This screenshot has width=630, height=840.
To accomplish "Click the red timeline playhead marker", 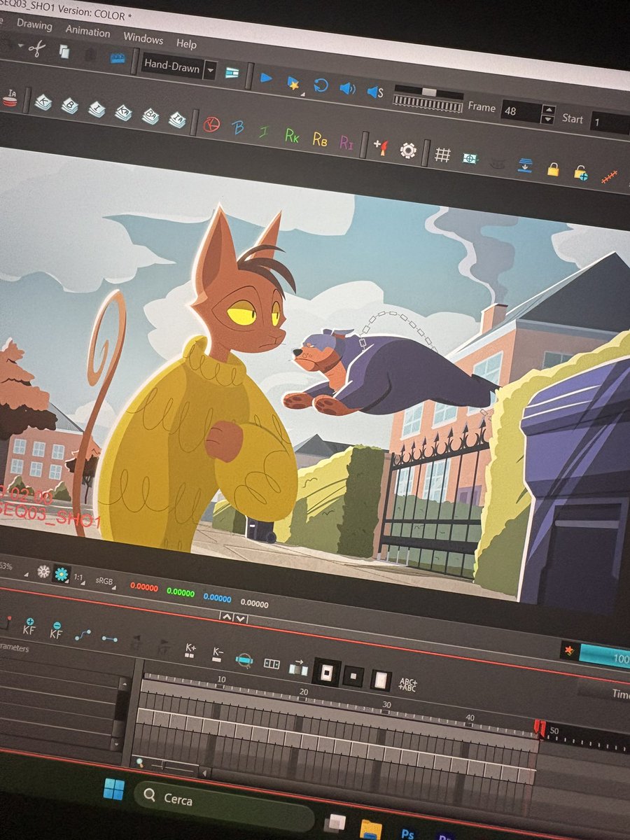I will pos(539,729).
